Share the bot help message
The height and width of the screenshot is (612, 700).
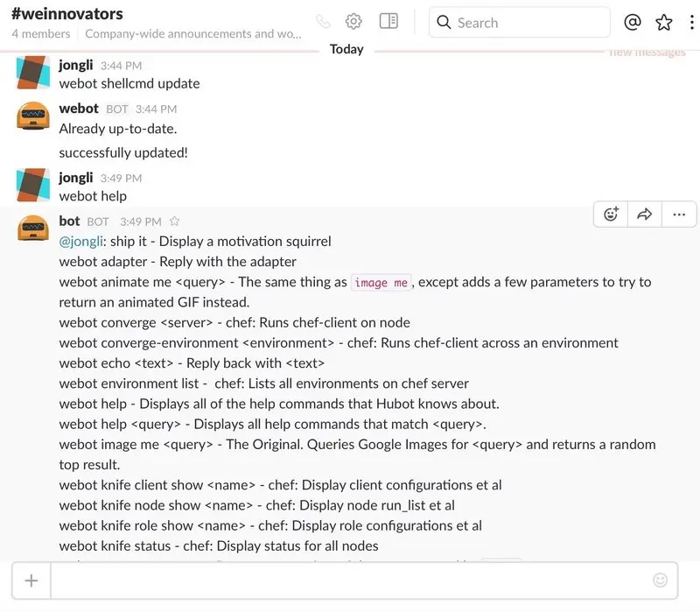[x=644, y=215]
